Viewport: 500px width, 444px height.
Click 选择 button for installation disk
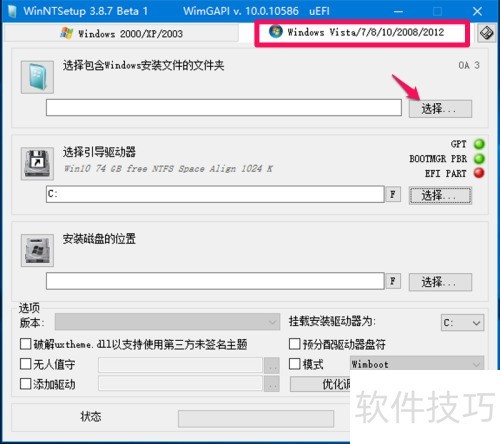click(x=440, y=282)
